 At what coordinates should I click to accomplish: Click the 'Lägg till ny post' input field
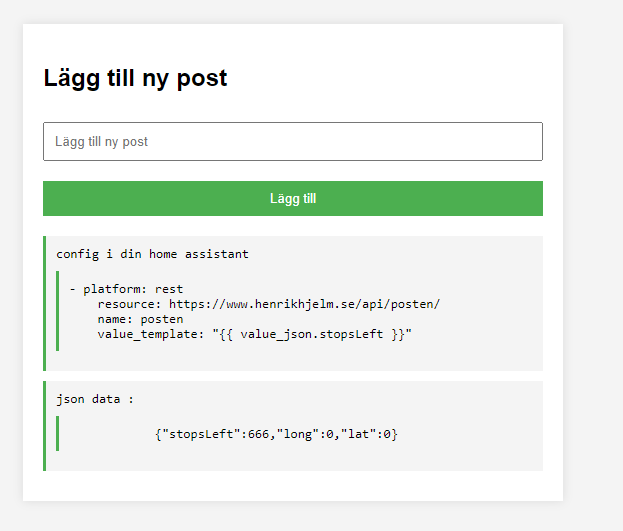(x=293, y=141)
